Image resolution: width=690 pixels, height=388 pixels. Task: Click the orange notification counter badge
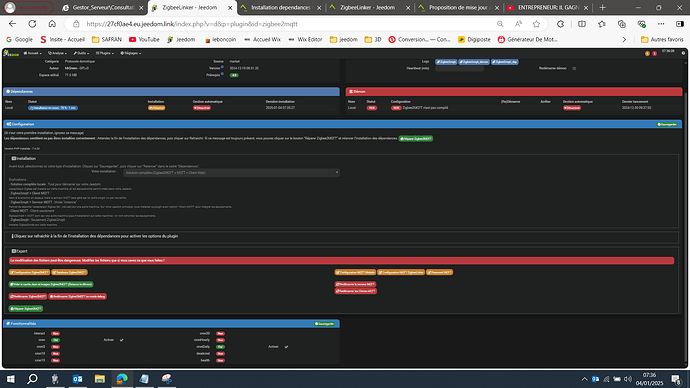(x=647, y=53)
